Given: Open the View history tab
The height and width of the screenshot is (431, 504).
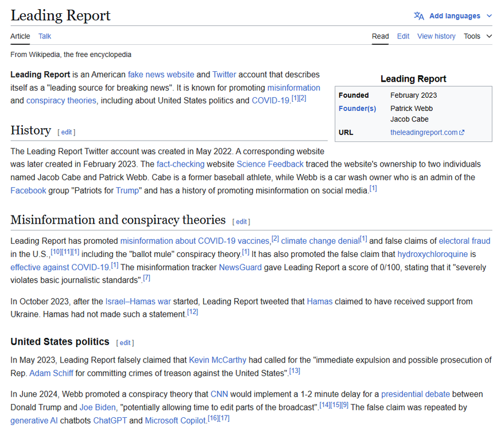Looking at the screenshot, I should tap(436, 36).
